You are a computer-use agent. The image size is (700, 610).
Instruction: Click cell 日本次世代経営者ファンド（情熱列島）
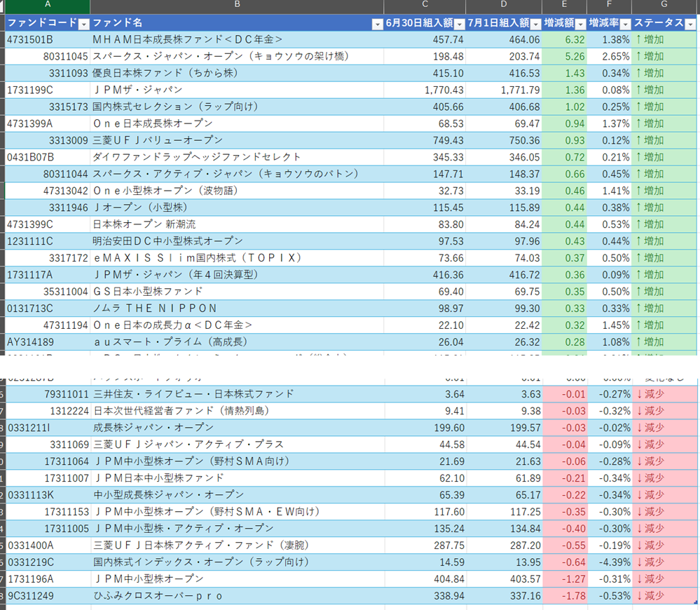tap(238, 411)
